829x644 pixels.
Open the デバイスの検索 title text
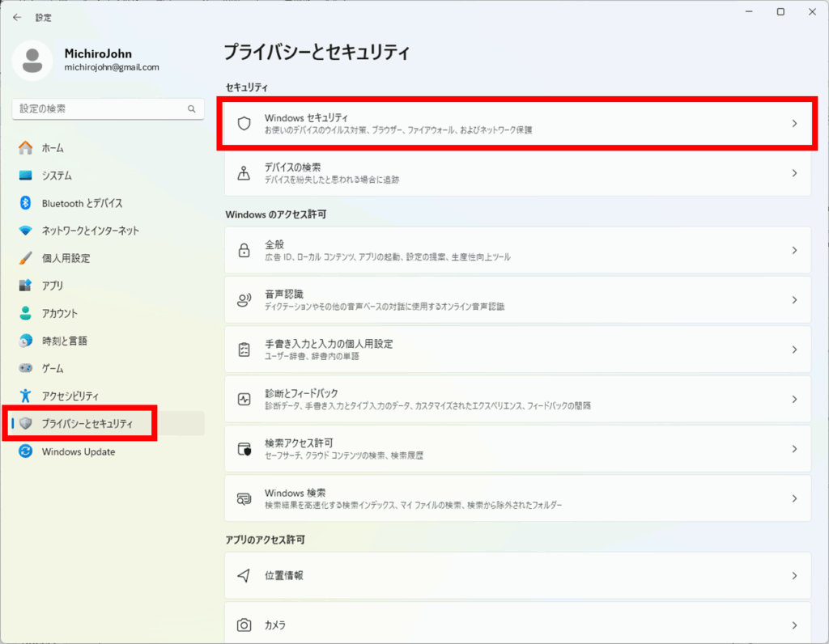[x=292, y=167]
